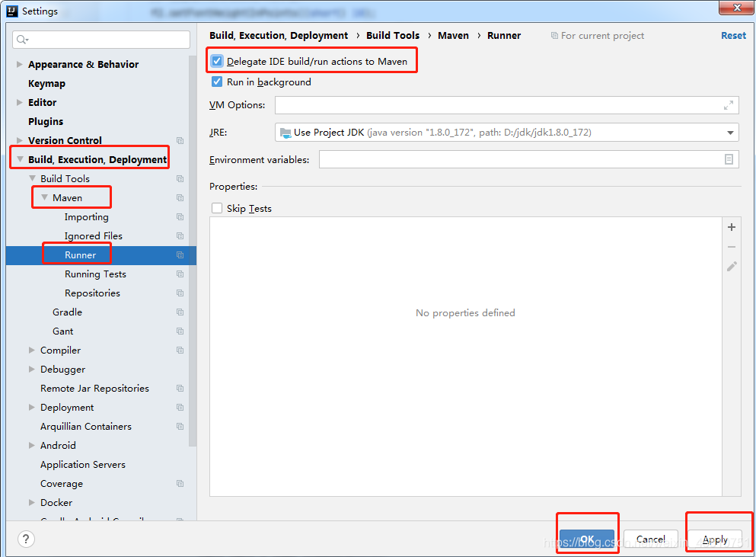Expand Appearance & Behavior section
Image resolution: width=756 pixels, height=557 pixels.
click(x=20, y=64)
